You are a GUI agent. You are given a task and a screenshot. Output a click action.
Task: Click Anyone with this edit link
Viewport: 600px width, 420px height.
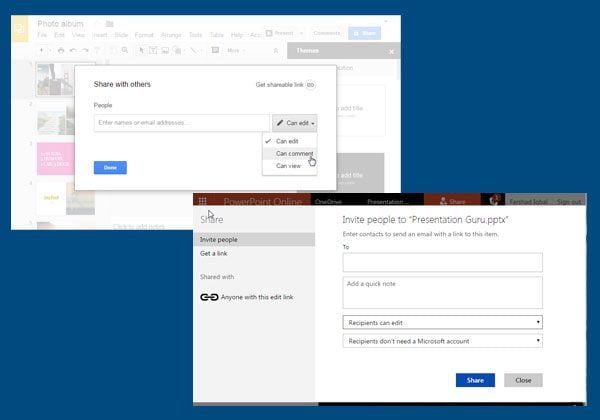coord(257,297)
